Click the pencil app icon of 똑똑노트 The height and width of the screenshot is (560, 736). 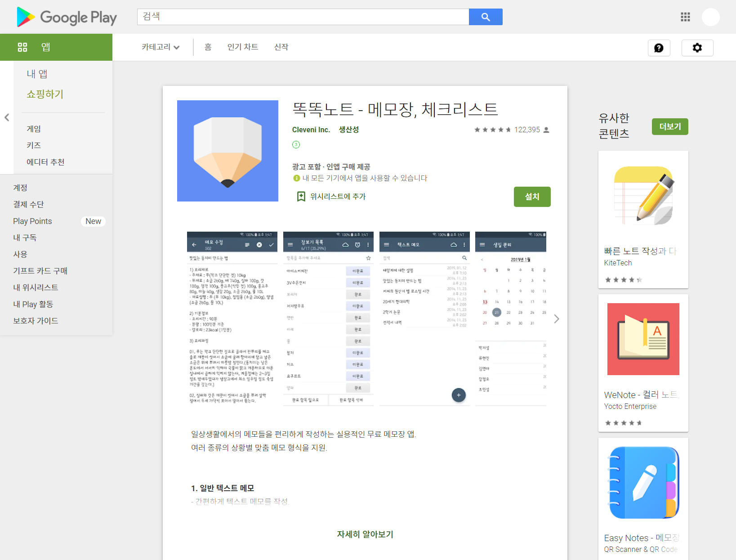click(x=227, y=151)
